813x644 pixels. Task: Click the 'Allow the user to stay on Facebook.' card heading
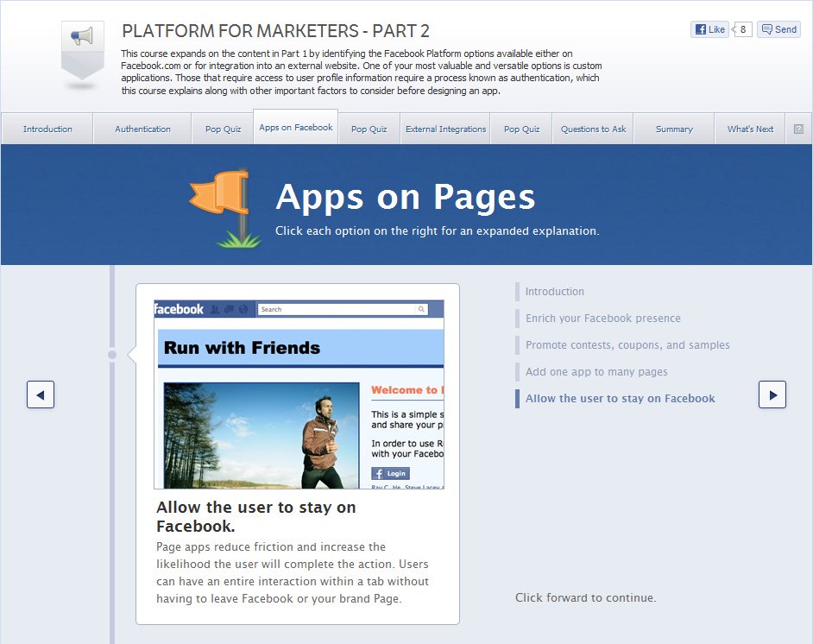pyautogui.click(x=256, y=516)
